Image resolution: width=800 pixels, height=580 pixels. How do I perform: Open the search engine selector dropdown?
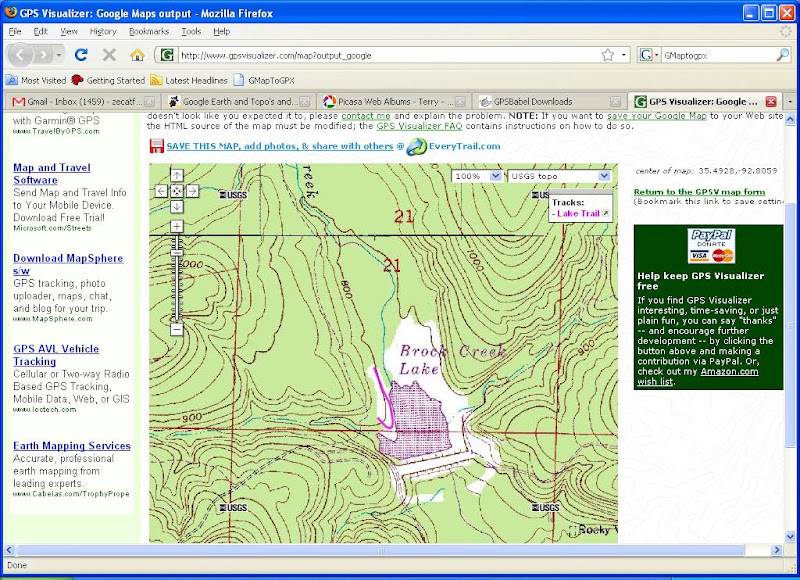[x=649, y=55]
